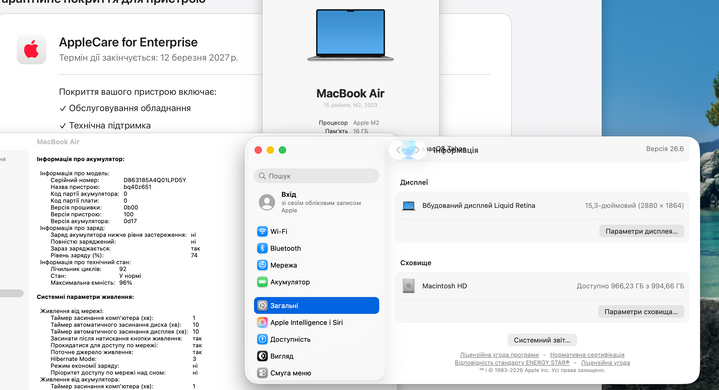Select the Мережа globe icon

pos(262,265)
